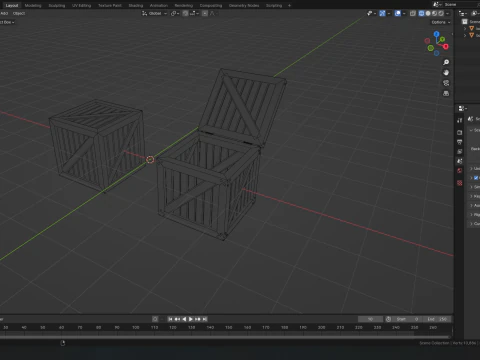This screenshot has width=480, height=360.
Task: Open the Object menu in viewport header
Action: (x=19, y=13)
